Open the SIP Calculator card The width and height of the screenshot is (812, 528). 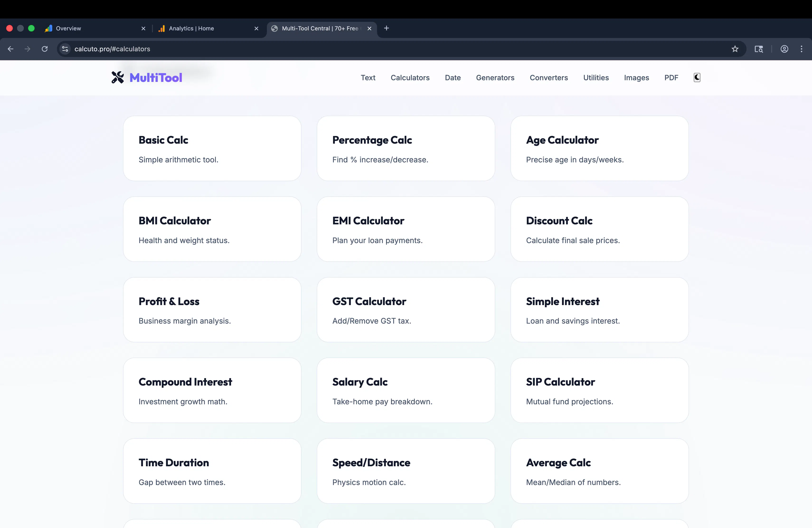(600, 390)
